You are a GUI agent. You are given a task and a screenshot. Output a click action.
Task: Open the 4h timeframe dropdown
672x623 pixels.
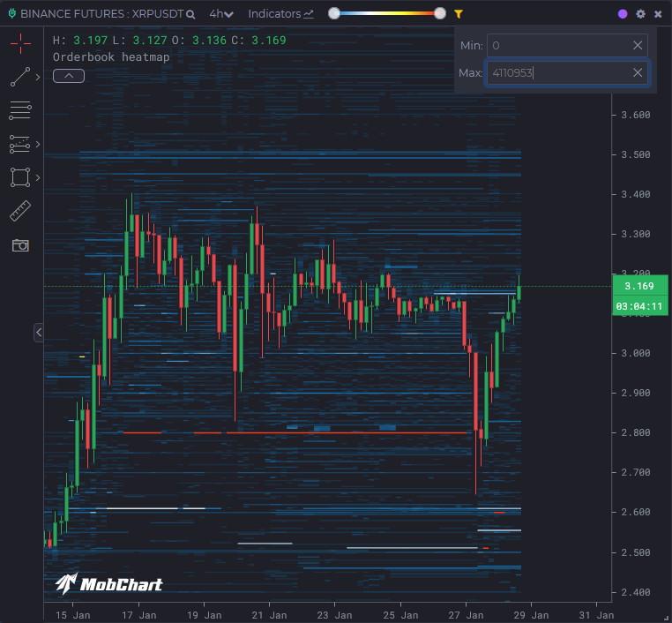pos(220,14)
